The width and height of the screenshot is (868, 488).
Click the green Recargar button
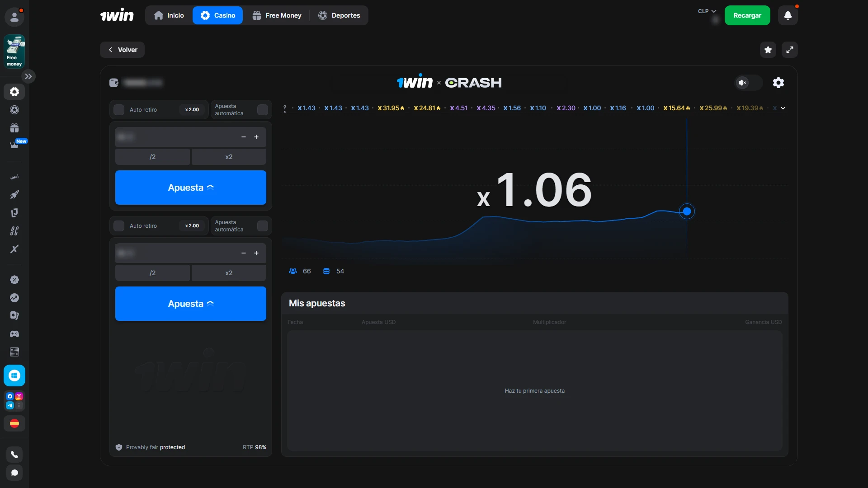pyautogui.click(x=747, y=15)
